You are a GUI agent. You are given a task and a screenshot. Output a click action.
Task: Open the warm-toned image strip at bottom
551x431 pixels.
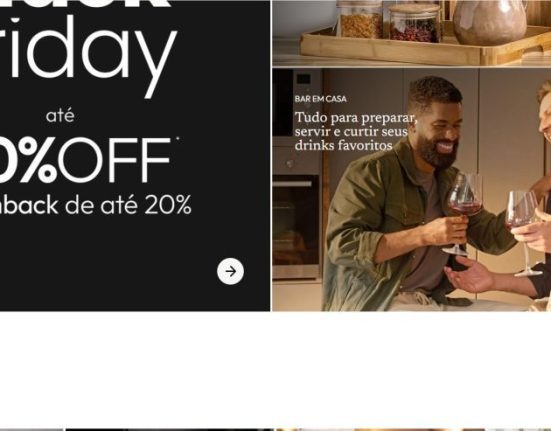tap(380, 430)
